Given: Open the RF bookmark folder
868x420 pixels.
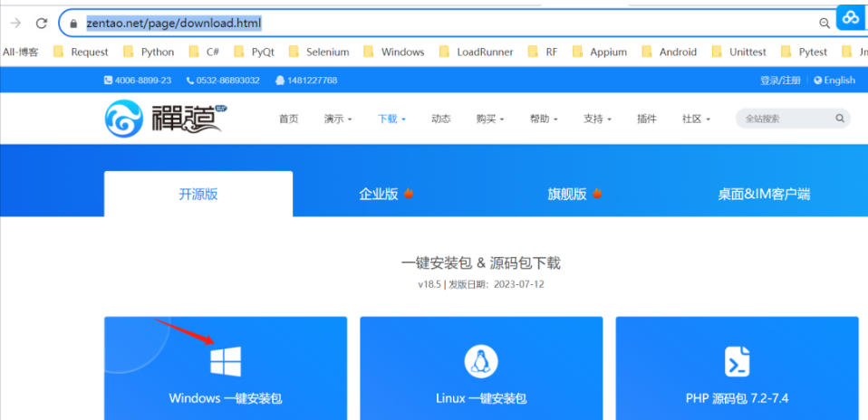Looking at the screenshot, I should (x=543, y=52).
